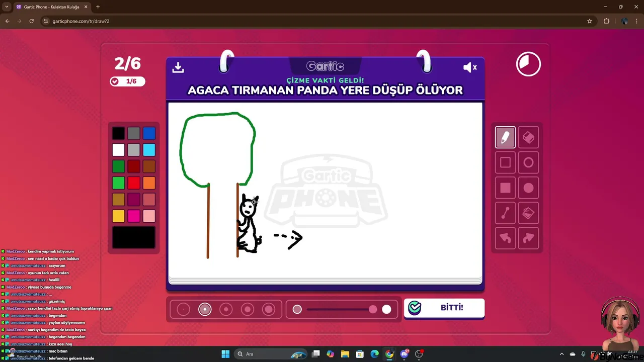This screenshot has width=644, height=362.
Task: Choose the largest brush size
Action: pos(269,309)
